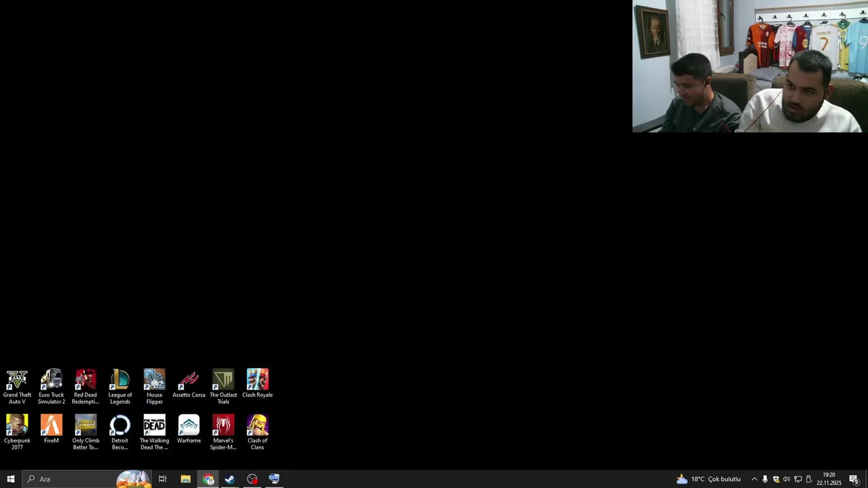Open network settings from the tray icon

[x=797, y=479]
